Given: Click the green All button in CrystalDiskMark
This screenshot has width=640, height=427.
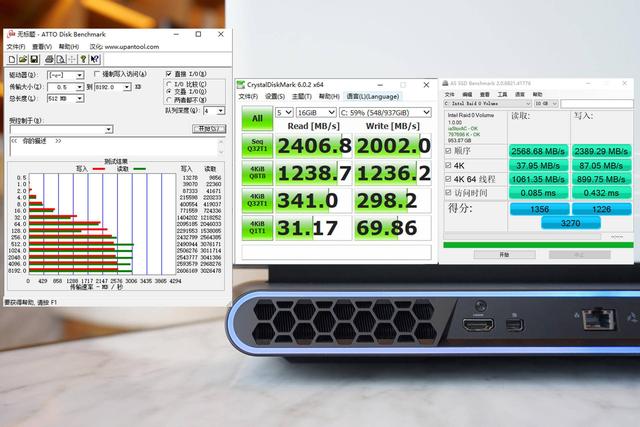Looking at the screenshot, I should tap(257, 118).
